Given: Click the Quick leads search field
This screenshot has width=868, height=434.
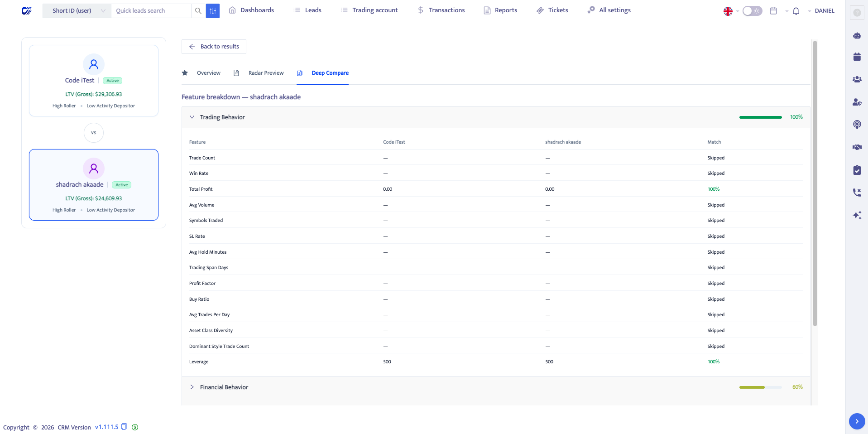Looking at the screenshot, I should pyautogui.click(x=151, y=10).
